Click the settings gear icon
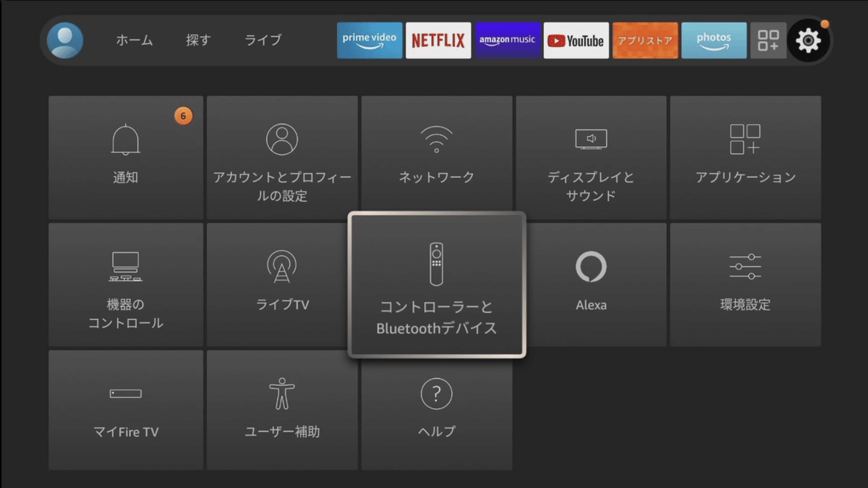This screenshot has height=488, width=868. click(808, 41)
